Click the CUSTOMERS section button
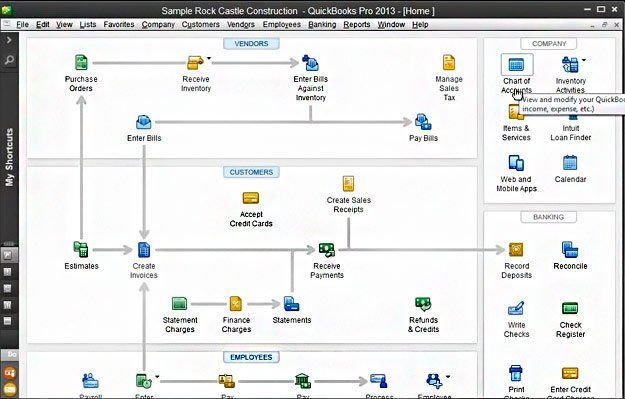Viewport: 625px width, 399px height. point(251,172)
